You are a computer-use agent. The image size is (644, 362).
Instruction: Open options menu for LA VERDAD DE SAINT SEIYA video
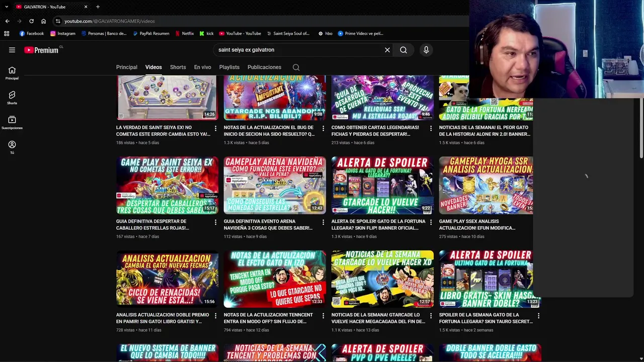(x=215, y=129)
